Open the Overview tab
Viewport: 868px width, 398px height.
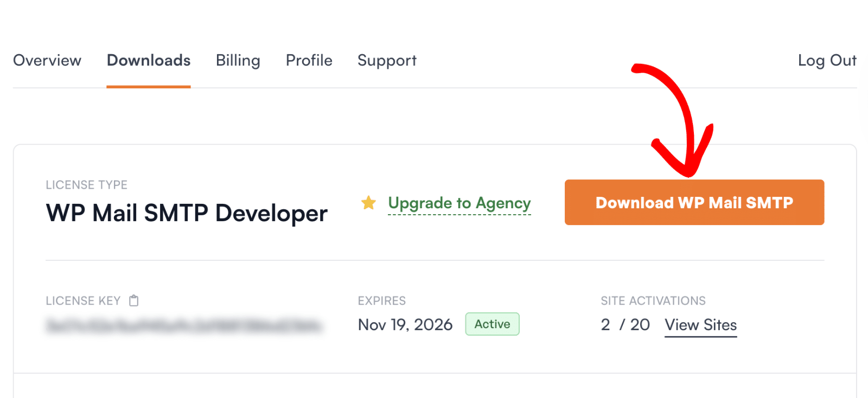pos(47,60)
